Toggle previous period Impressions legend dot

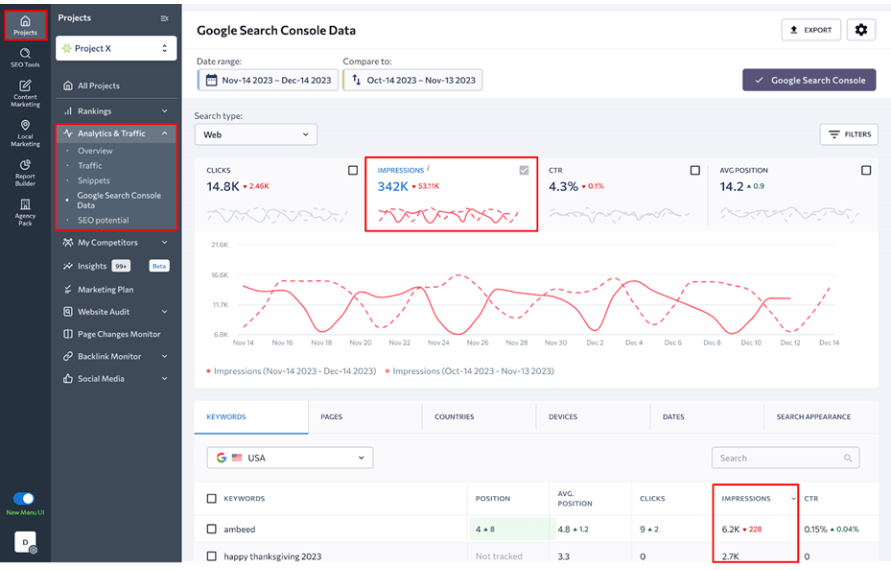[388, 371]
